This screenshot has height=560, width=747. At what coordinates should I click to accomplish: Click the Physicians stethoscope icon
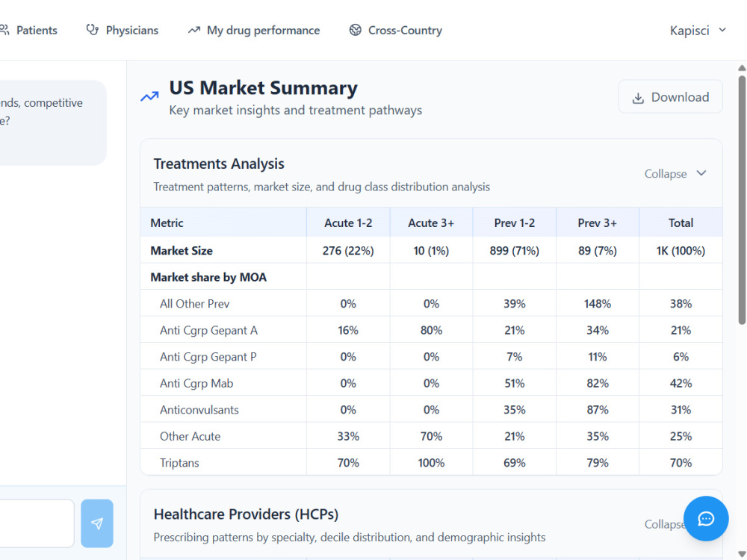pyautogui.click(x=93, y=30)
